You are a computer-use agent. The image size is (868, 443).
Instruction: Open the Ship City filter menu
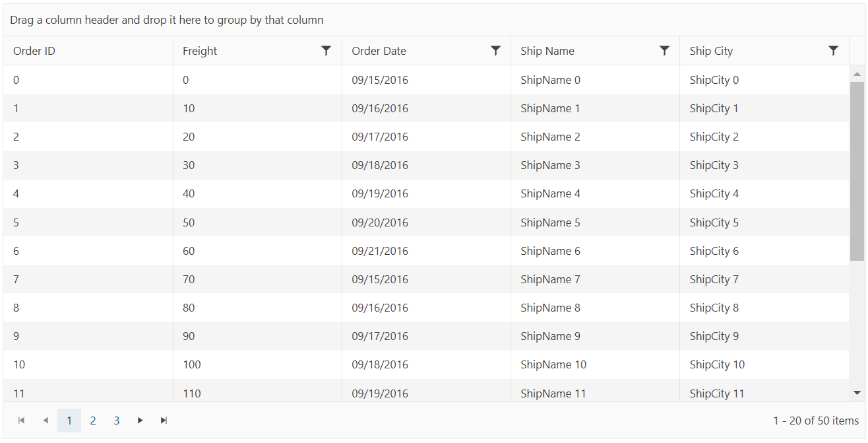tap(833, 51)
